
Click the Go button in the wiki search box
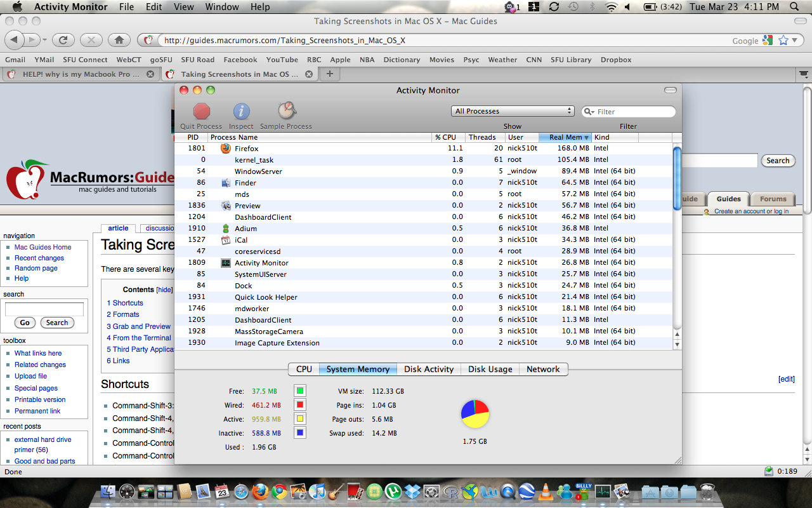[x=25, y=323]
